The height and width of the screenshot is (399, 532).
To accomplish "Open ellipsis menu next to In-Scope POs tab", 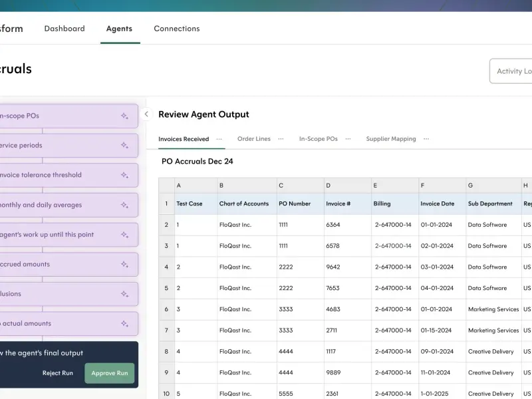I will 348,139.
